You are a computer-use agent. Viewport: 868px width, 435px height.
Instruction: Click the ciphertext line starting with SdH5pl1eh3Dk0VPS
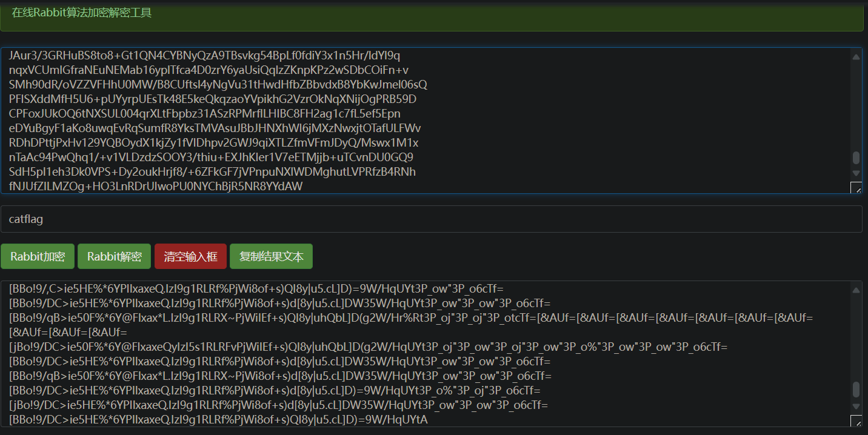[x=213, y=172]
